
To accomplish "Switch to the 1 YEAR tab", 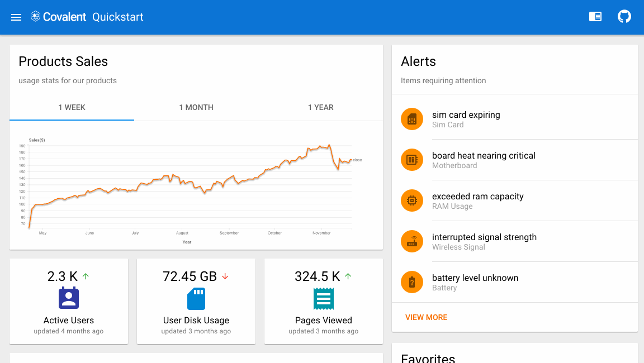I will click(x=321, y=107).
